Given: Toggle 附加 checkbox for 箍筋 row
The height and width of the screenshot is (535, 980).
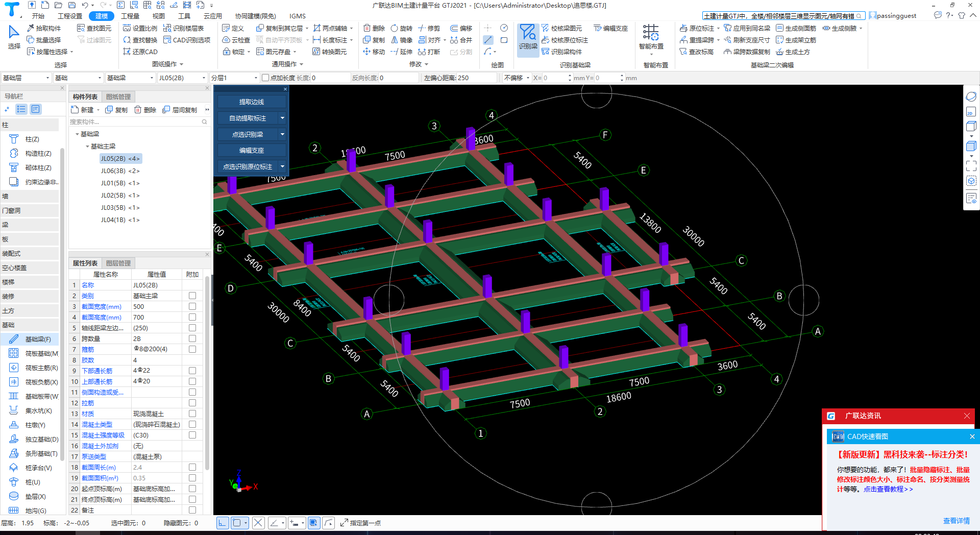Looking at the screenshot, I should (x=192, y=349).
